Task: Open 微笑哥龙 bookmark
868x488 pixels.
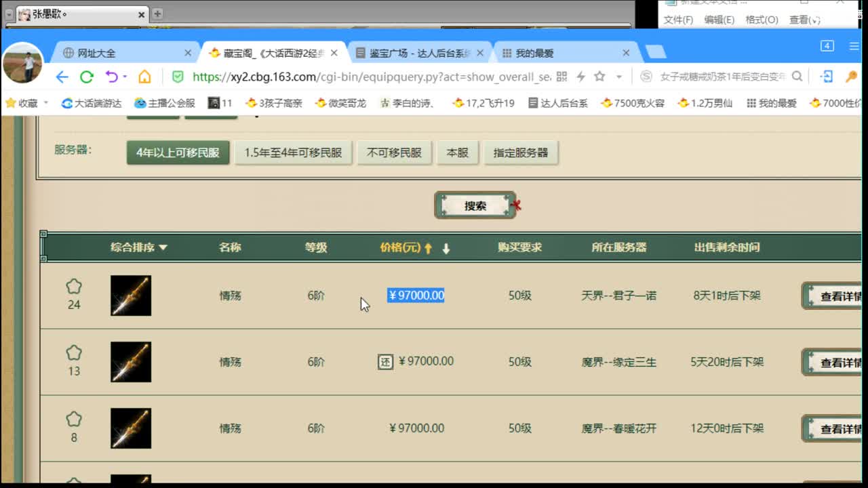Action: coord(341,103)
